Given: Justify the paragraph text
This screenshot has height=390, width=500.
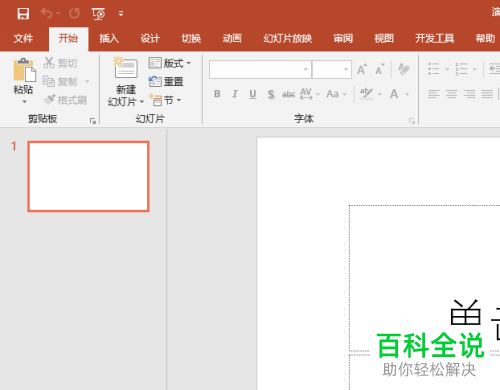Looking at the screenshot, I should click(487, 94).
